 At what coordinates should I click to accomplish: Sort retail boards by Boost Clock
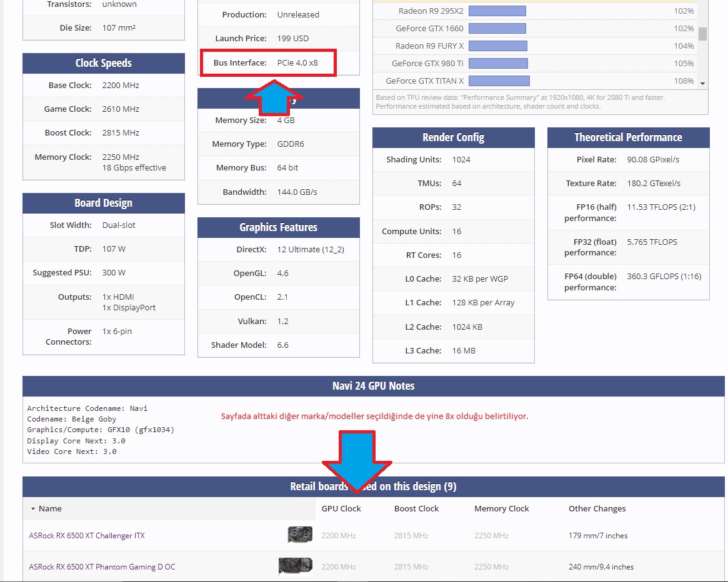click(x=416, y=509)
